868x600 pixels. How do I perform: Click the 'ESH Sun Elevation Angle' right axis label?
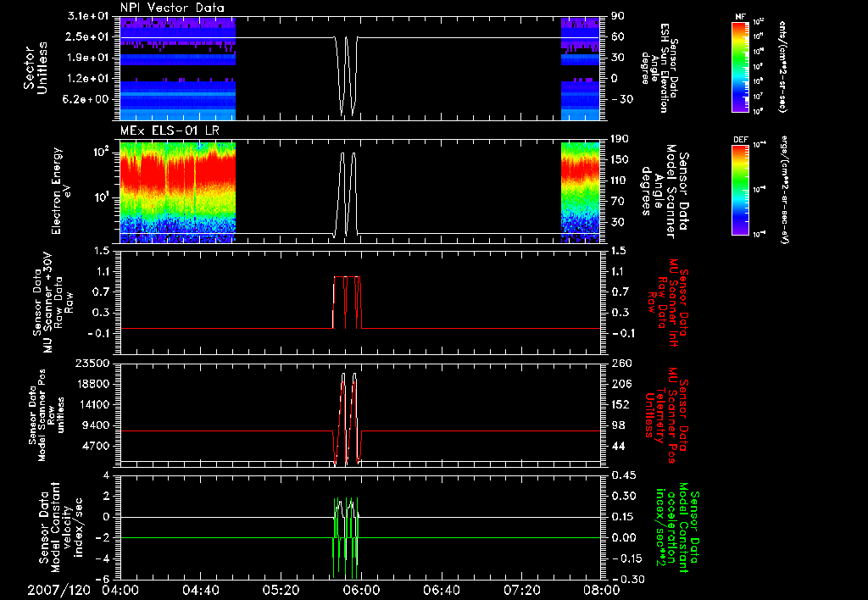pyautogui.click(x=659, y=68)
